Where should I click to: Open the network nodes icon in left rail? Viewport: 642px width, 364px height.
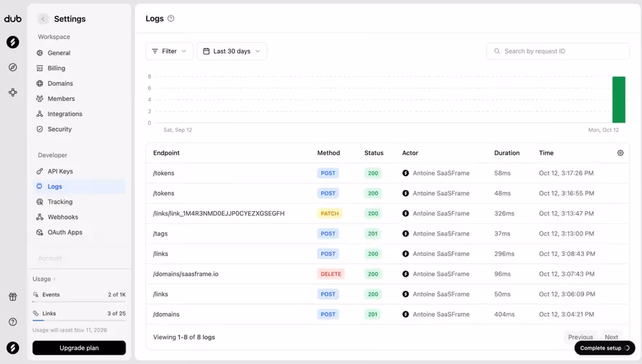click(12, 93)
